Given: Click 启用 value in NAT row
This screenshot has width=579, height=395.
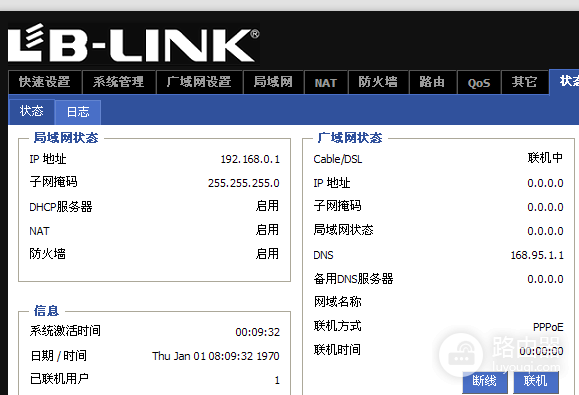Looking at the screenshot, I should click(x=267, y=230).
